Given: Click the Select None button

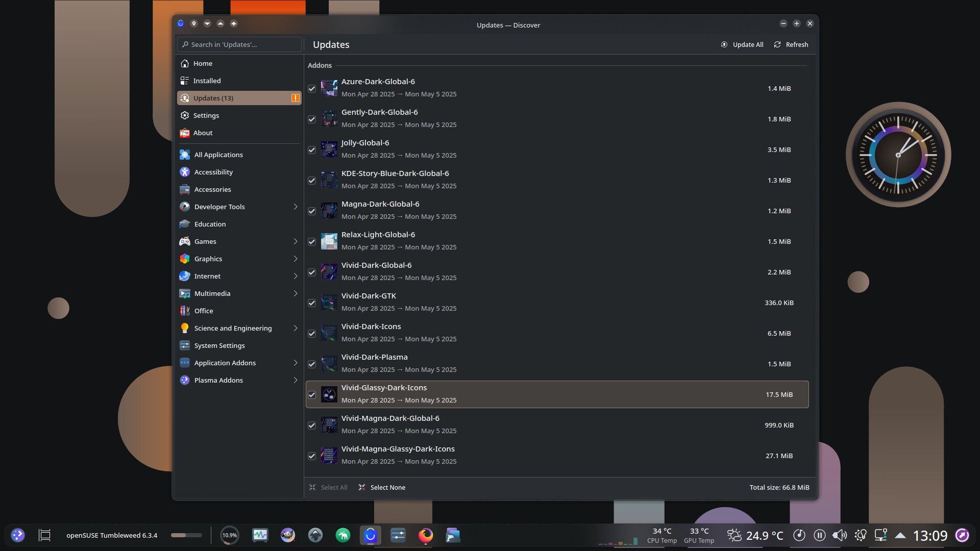Looking at the screenshot, I should point(382,487).
